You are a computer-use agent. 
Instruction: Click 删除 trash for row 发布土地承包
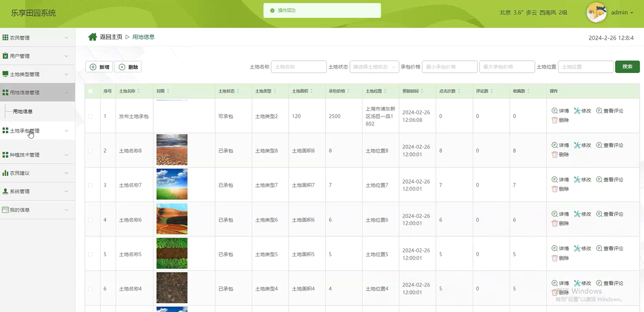coord(560,120)
